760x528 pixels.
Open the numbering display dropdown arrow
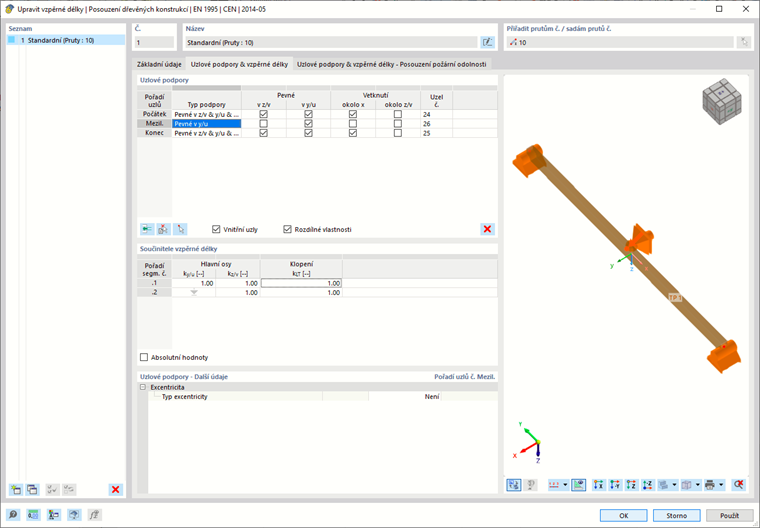click(565, 484)
